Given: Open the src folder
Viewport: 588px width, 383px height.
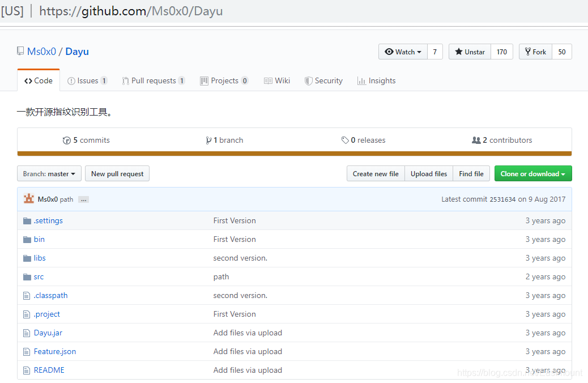Looking at the screenshot, I should (x=39, y=277).
